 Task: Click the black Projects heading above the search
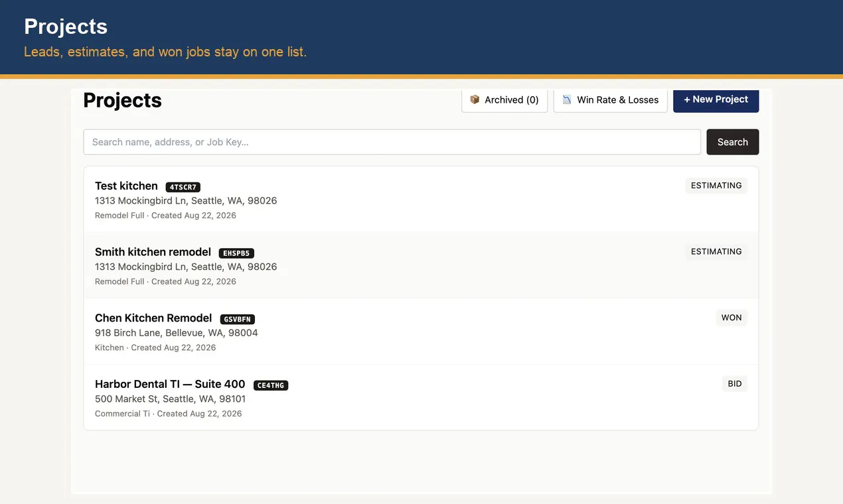click(122, 100)
